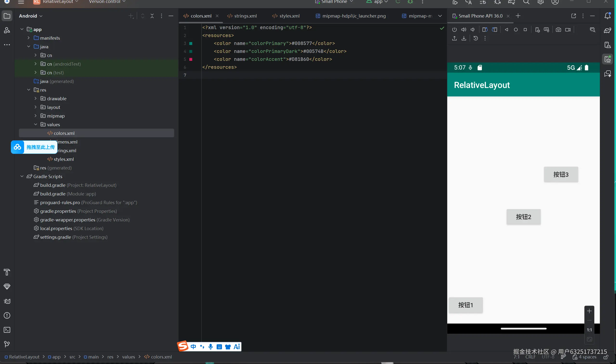The image size is (616, 364).
Task: Toggle the Project folder tool window
Action: coord(7,16)
